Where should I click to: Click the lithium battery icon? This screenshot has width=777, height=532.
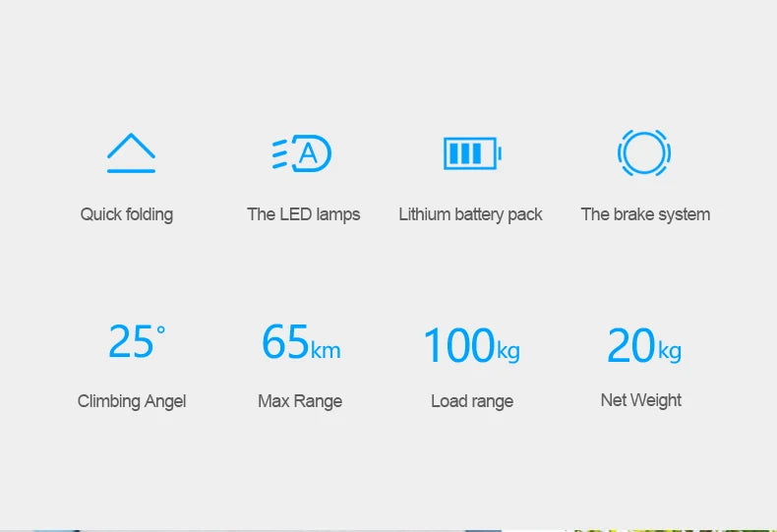tap(471, 153)
